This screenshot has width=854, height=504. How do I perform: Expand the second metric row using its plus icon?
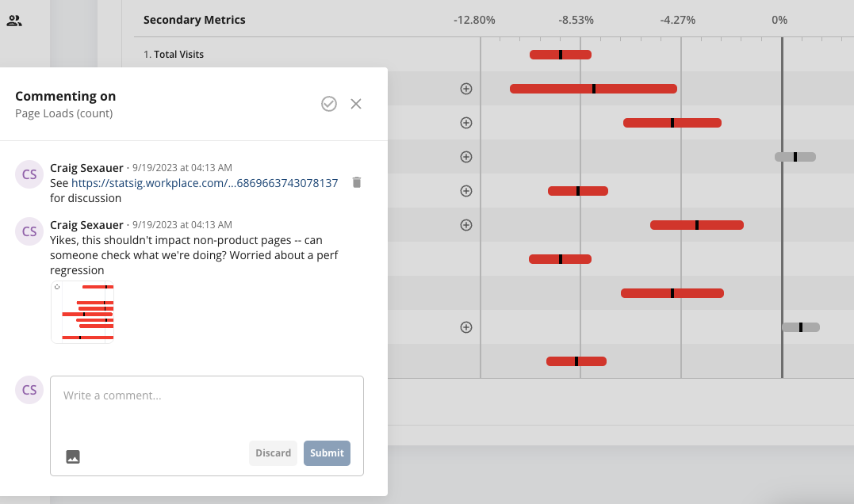[466, 89]
